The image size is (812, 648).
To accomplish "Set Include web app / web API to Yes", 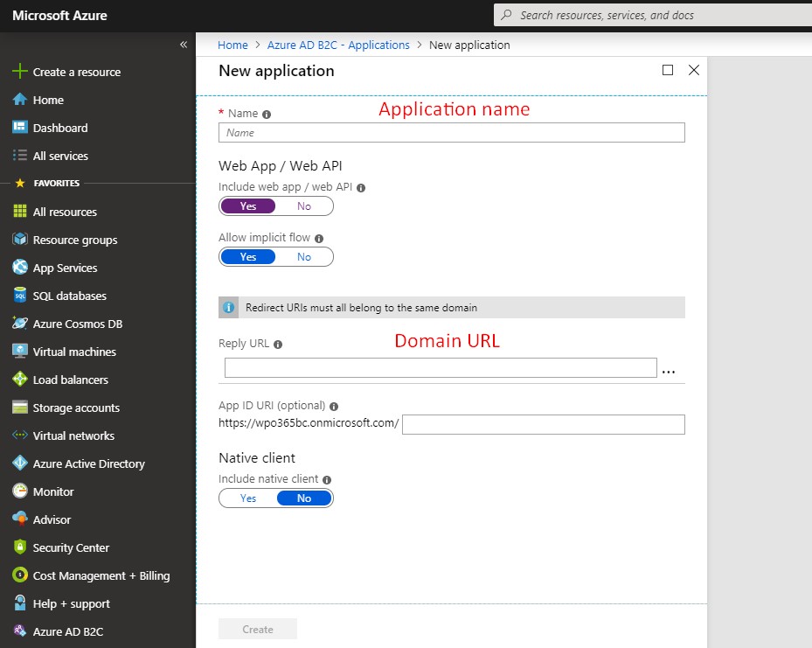I will (248, 206).
